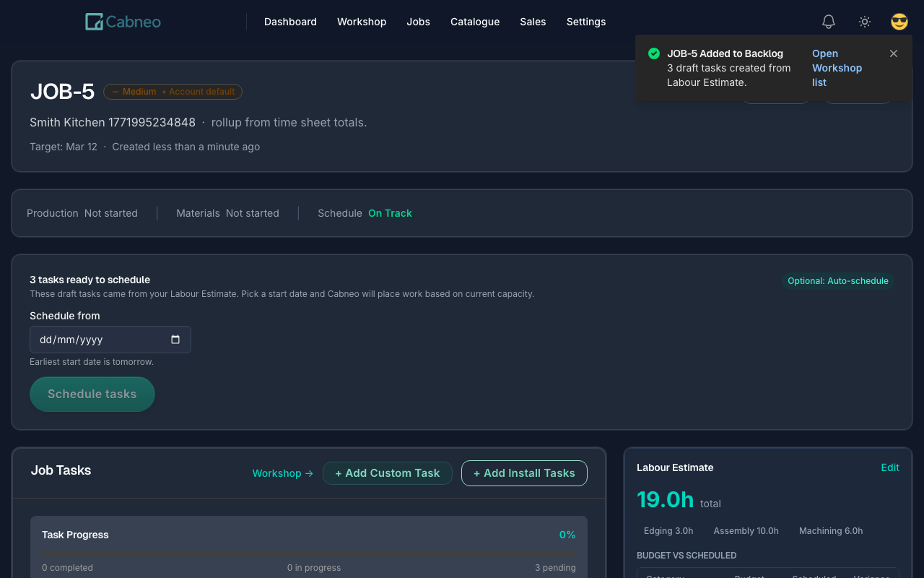The height and width of the screenshot is (578, 924).
Task: Open the Sales menu item
Action: point(533,22)
